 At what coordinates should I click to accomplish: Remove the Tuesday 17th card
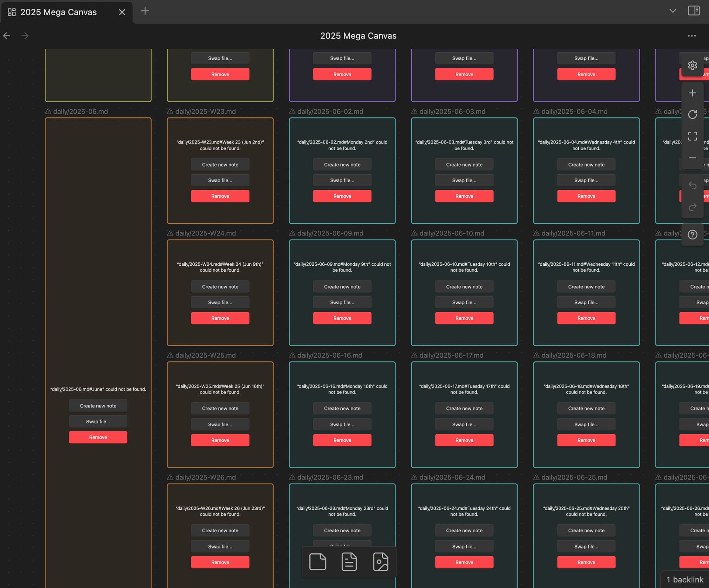[464, 440]
